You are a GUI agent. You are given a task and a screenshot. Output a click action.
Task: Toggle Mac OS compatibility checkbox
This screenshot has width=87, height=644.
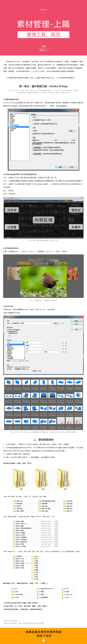point(19,361)
